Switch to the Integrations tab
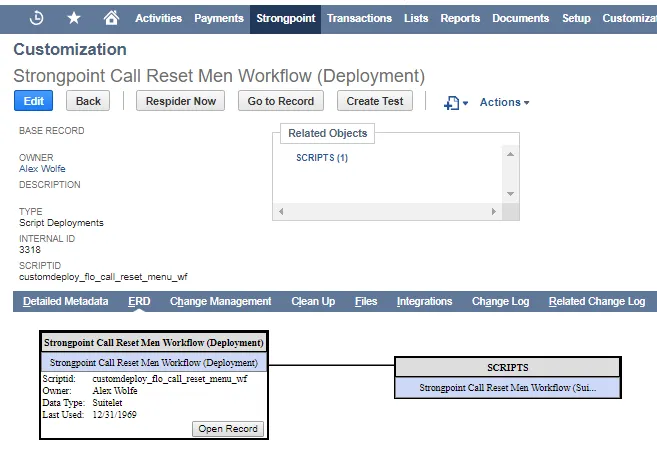Image resolution: width=657 pixels, height=452 pixels. point(424,302)
